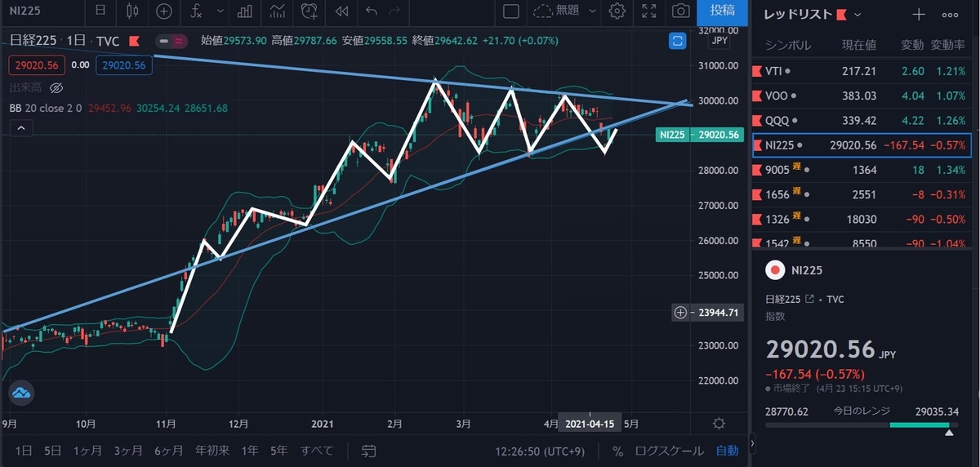Select the chart layout square icon

tap(510, 11)
